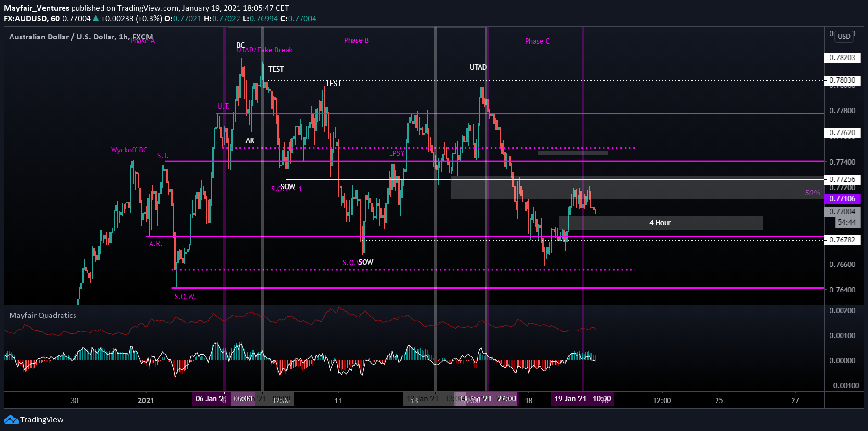Screen dimensions: 868x431
Task: Click the Australian Dollar / U.S. Dollar chart title
Action: point(81,37)
